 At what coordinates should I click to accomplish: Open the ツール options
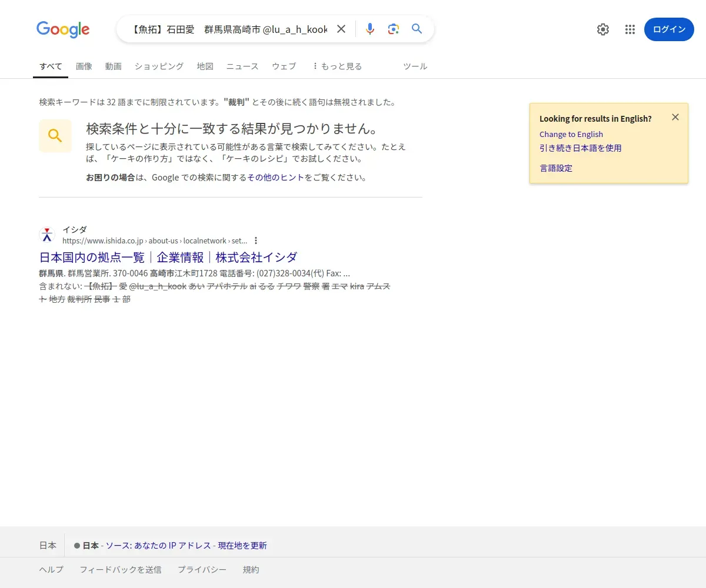coord(415,66)
